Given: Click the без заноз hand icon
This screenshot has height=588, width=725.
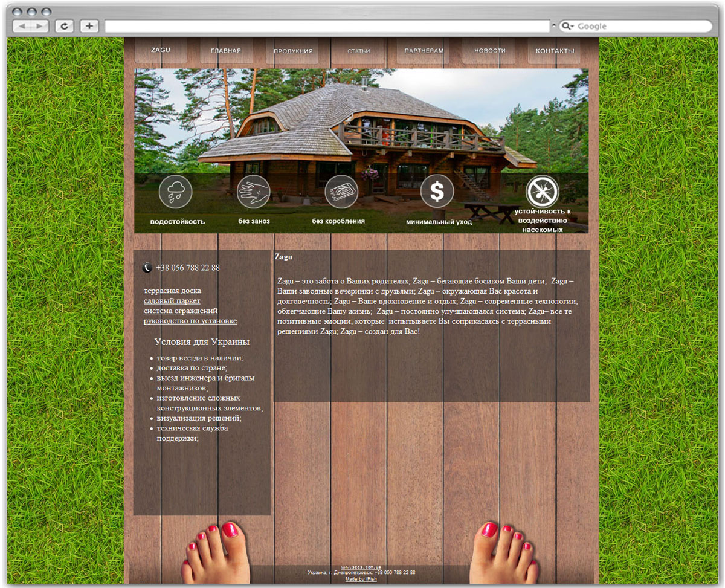Looking at the screenshot, I should (253, 192).
